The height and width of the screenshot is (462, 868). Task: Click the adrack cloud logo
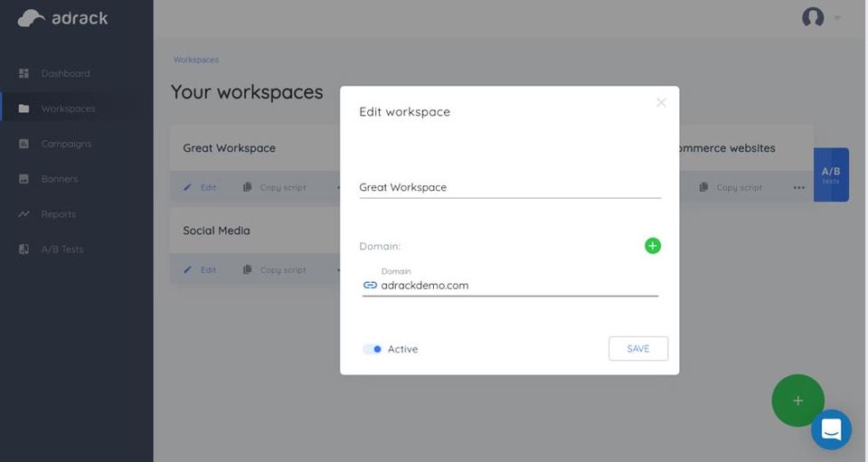tap(62, 18)
